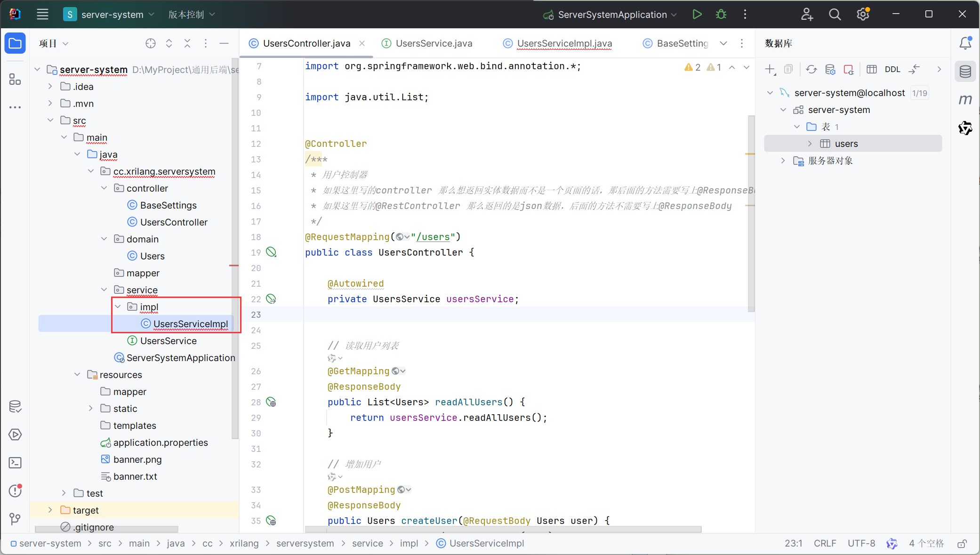Viewport: 980px width, 555px height.
Task: Click the editor vertical scrollbar
Action: pyautogui.click(x=751, y=214)
